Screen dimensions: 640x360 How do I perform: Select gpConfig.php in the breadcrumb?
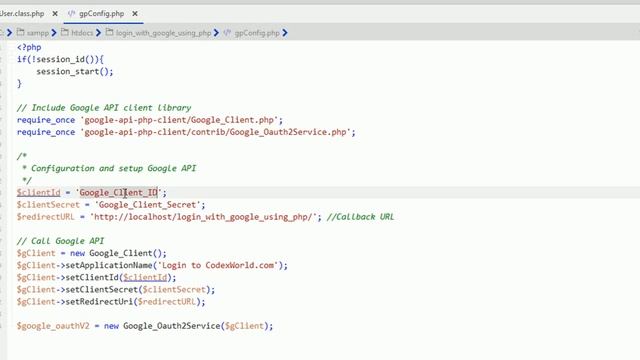pos(257,33)
